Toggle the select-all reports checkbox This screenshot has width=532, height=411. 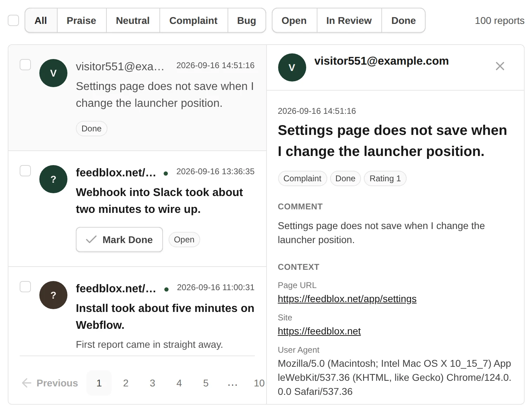(x=13, y=20)
